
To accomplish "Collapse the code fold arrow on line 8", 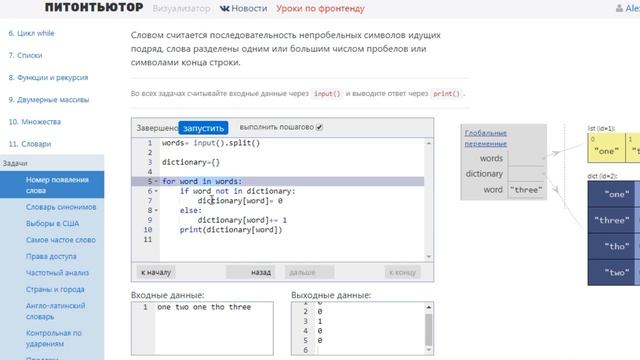I will (156, 211).
